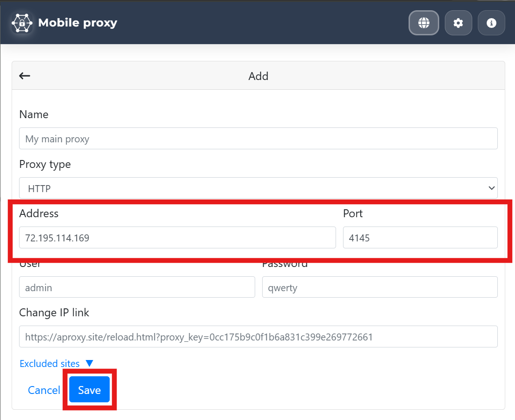Open the Proxy type HTTP dropdown
515x420 pixels.
tap(258, 188)
